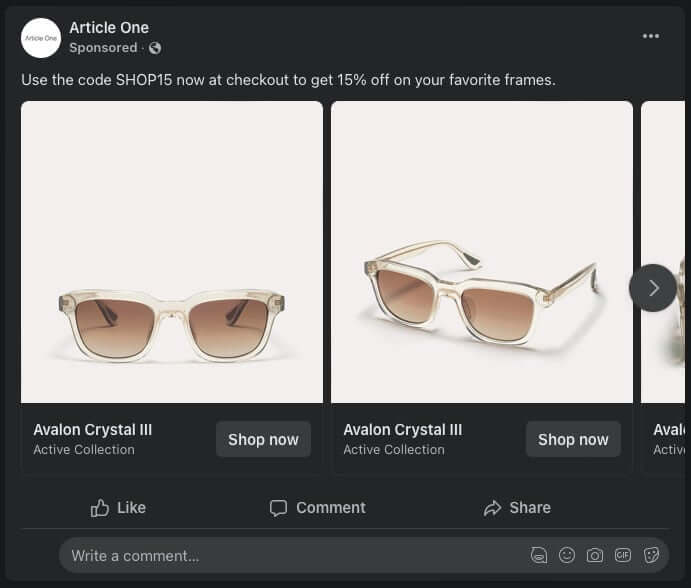Click the Sponsored label
This screenshot has width=691, height=588.
(x=103, y=48)
